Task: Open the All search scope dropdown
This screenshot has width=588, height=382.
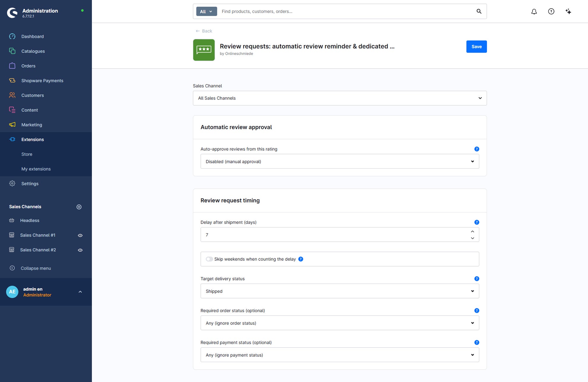Action: pyautogui.click(x=206, y=11)
